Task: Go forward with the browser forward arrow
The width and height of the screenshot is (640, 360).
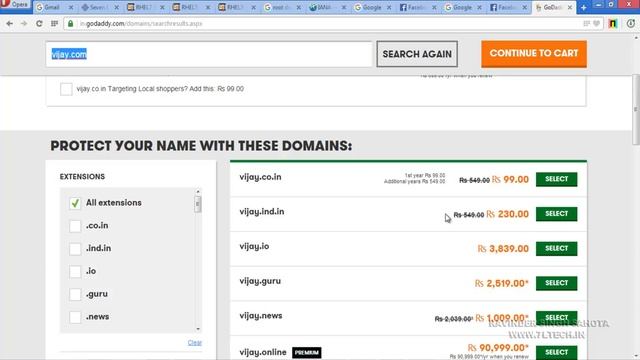Action: 24,24
